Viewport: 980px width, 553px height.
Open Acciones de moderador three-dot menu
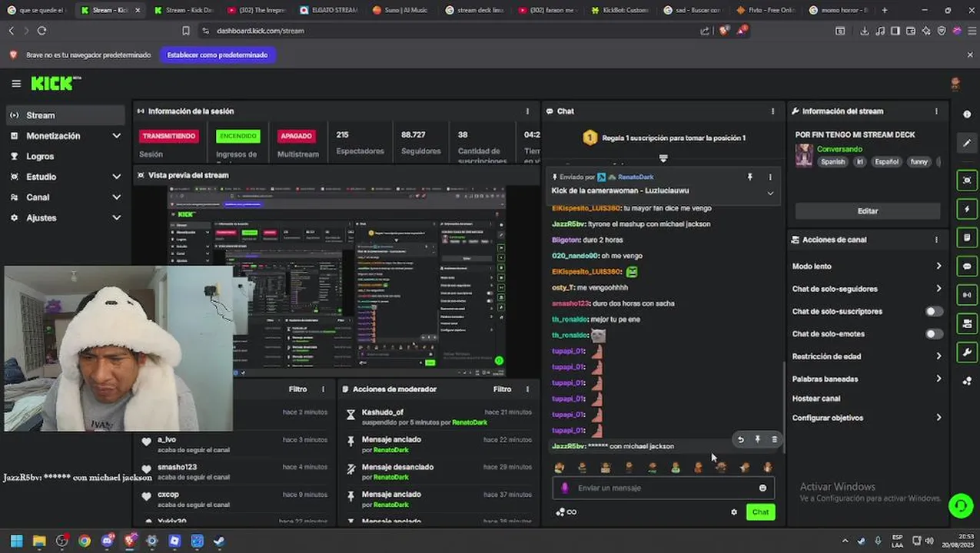(x=527, y=389)
